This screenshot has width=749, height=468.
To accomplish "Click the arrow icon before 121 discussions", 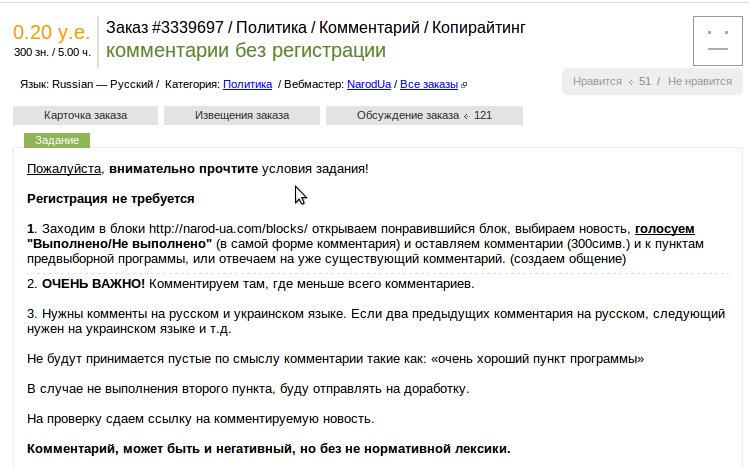I will (467, 115).
